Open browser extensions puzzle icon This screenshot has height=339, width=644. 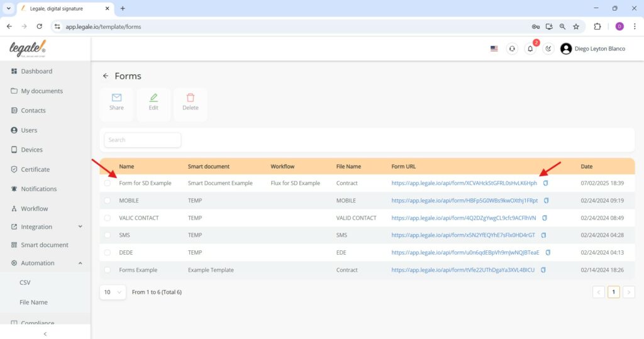click(x=597, y=26)
